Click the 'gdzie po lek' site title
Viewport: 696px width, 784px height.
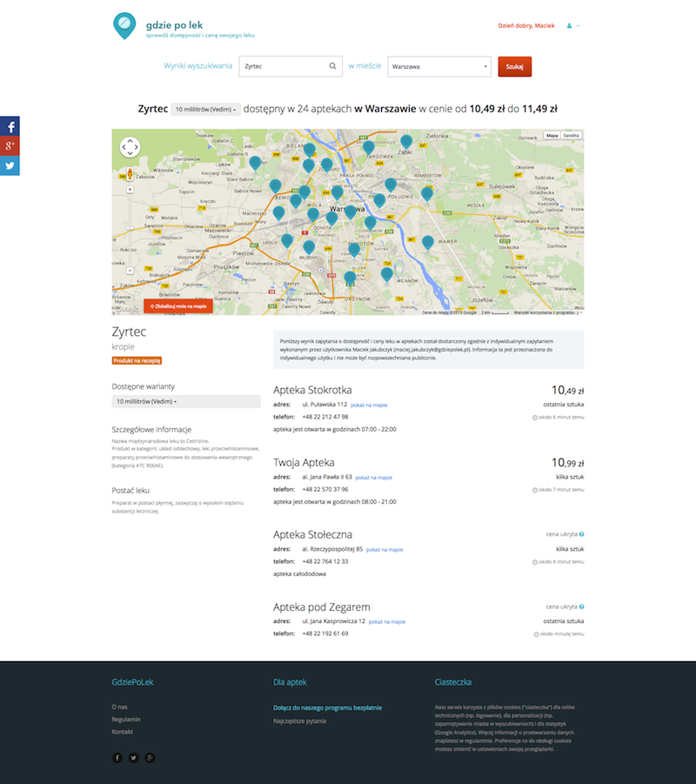pyautogui.click(x=175, y=25)
